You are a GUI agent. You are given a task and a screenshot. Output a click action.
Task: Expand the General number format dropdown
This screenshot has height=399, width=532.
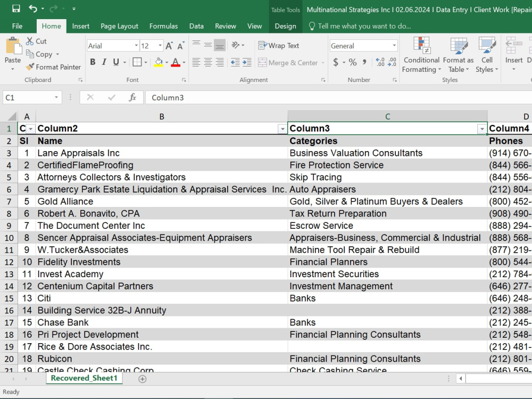394,46
